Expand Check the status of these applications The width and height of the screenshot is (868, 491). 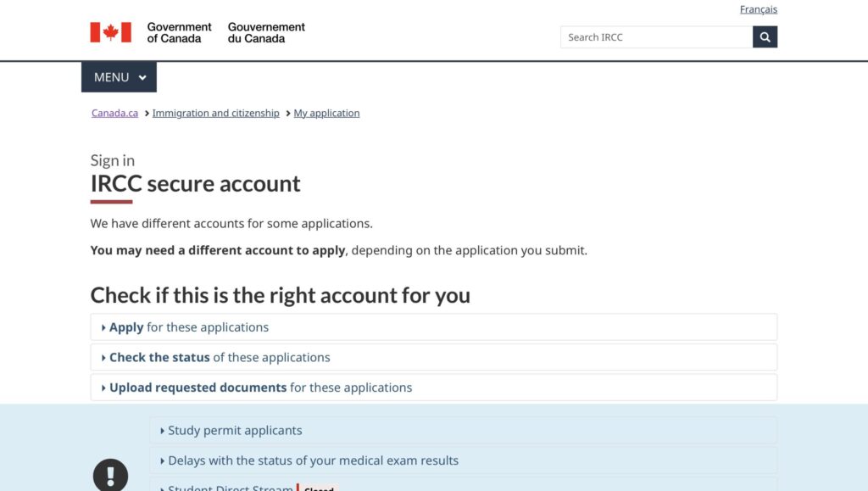tap(433, 357)
